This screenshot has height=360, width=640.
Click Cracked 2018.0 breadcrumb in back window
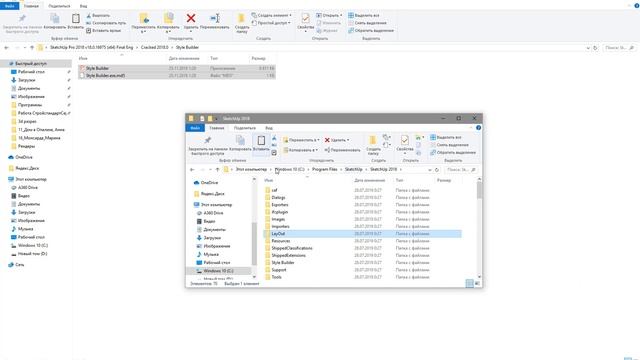(x=155, y=47)
